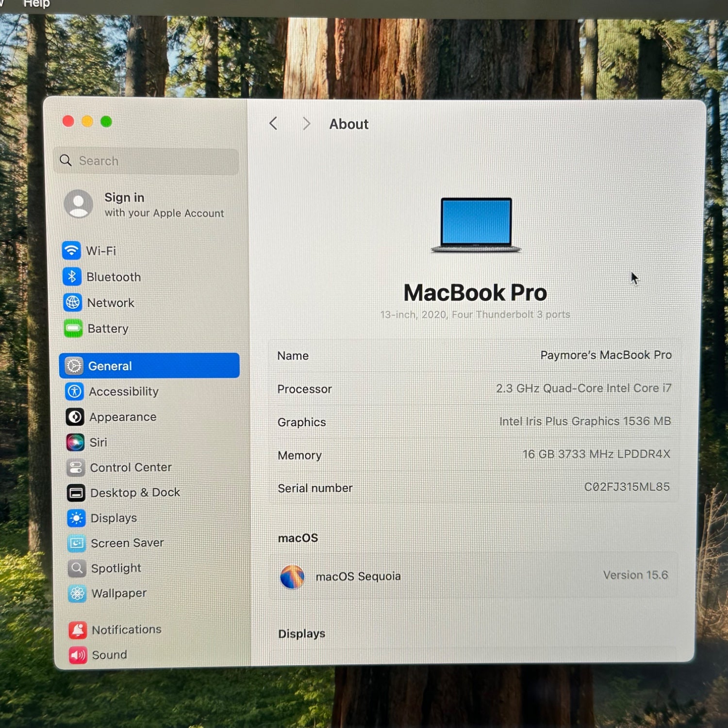Select the Wallpaper icon in sidebar
The height and width of the screenshot is (728, 728).
click(77, 593)
